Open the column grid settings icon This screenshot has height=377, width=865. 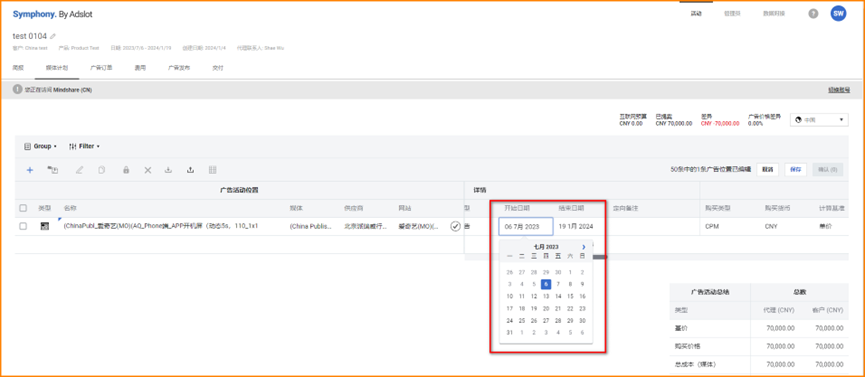coord(212,171)
